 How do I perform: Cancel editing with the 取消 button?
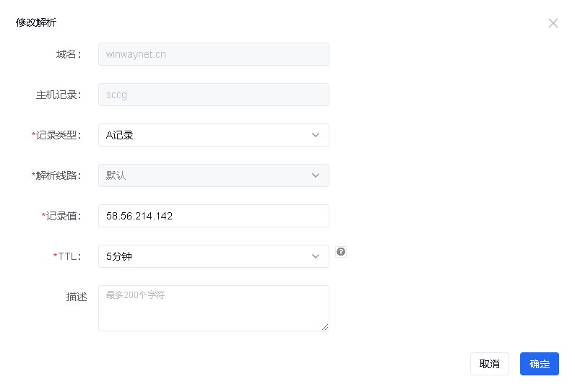click(490, 364)
